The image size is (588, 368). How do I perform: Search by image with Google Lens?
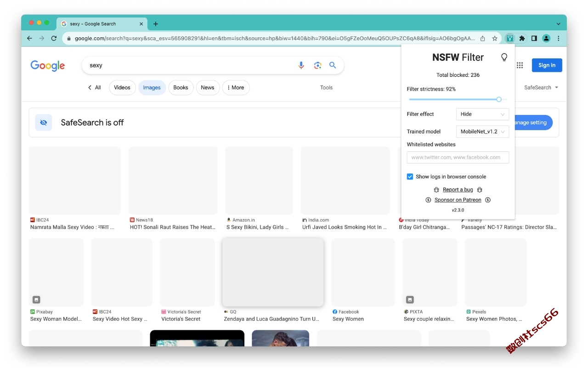click(x=317, y=65)
